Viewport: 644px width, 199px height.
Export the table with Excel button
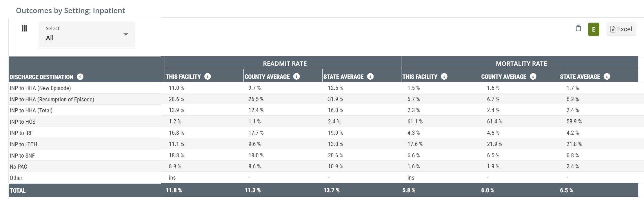[621, 29]
